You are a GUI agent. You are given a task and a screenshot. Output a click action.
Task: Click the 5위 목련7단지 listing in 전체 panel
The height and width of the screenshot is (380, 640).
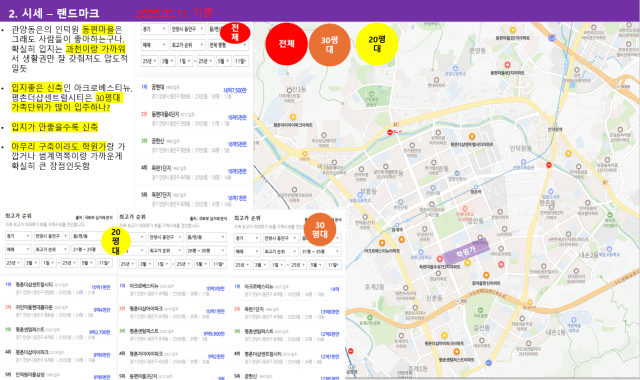click(194, 199)
